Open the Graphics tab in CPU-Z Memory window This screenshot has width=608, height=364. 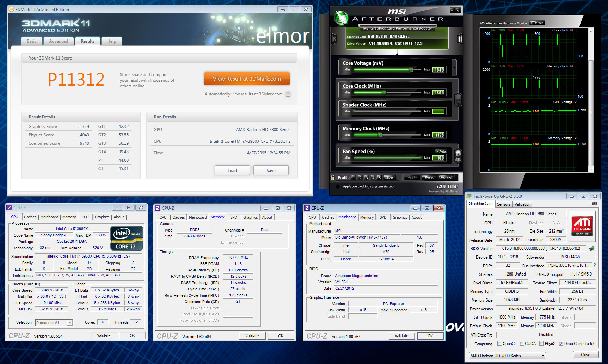coord(251,217)
